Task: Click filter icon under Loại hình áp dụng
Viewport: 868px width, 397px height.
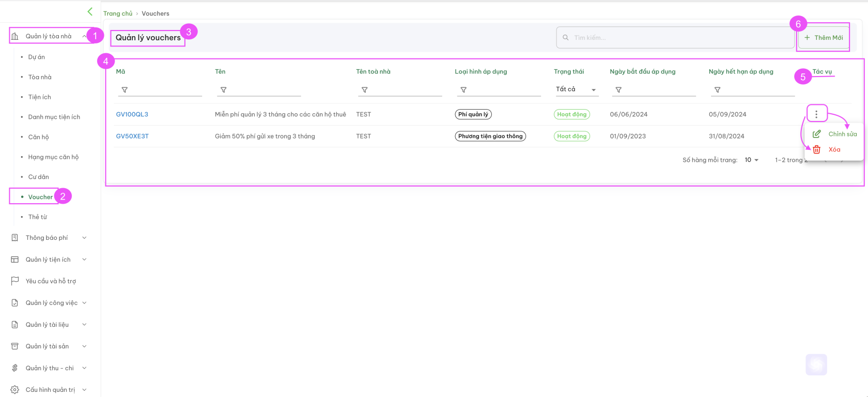Action: (463, 90)
